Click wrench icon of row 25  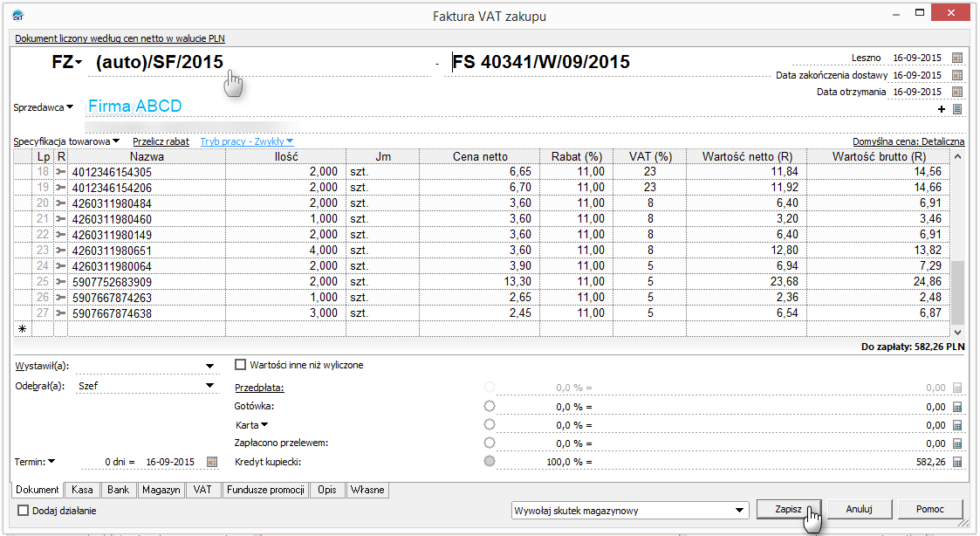60,281
